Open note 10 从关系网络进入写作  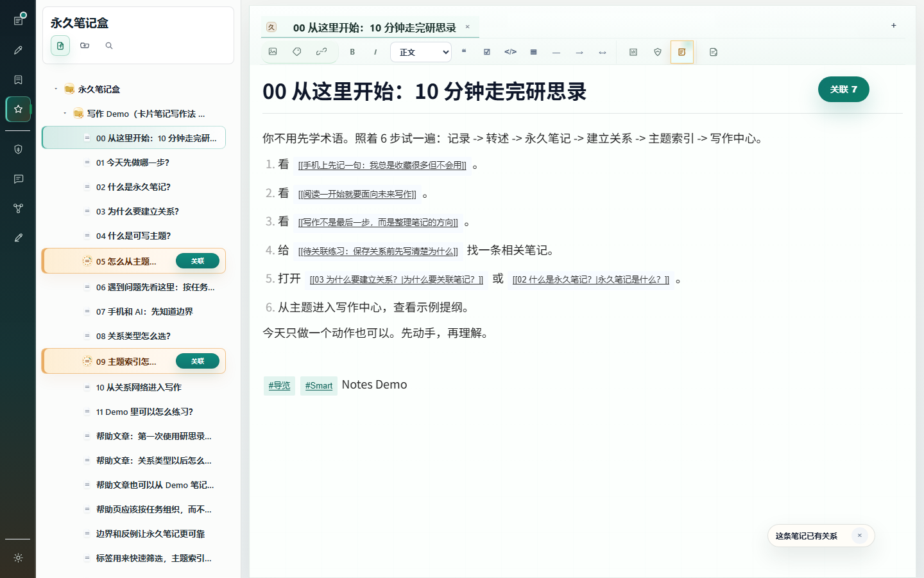[134, 387]
